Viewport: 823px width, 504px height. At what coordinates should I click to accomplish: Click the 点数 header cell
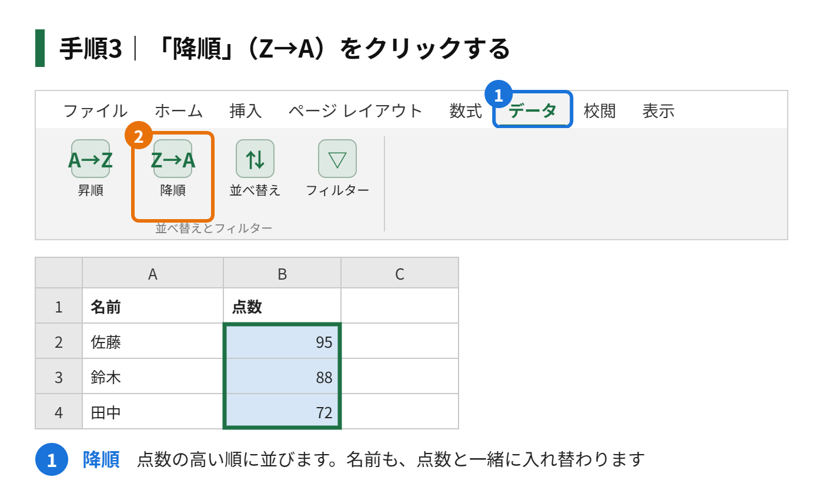282,305
